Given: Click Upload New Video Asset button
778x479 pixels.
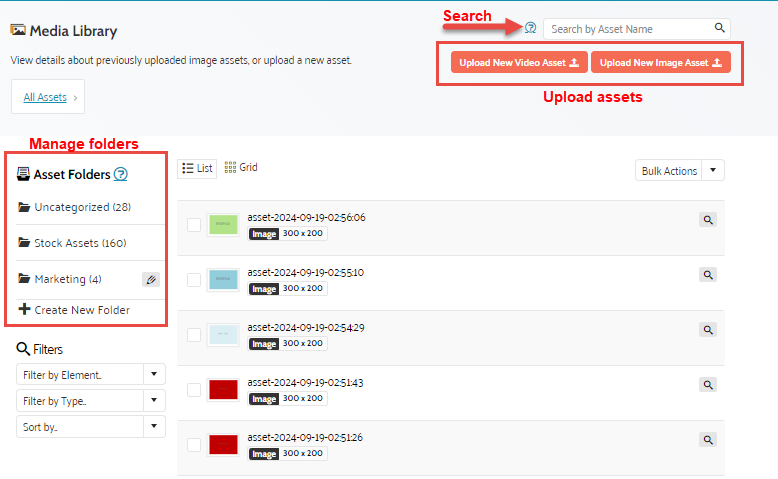Looking at the screenshot, I should point(519,63).
